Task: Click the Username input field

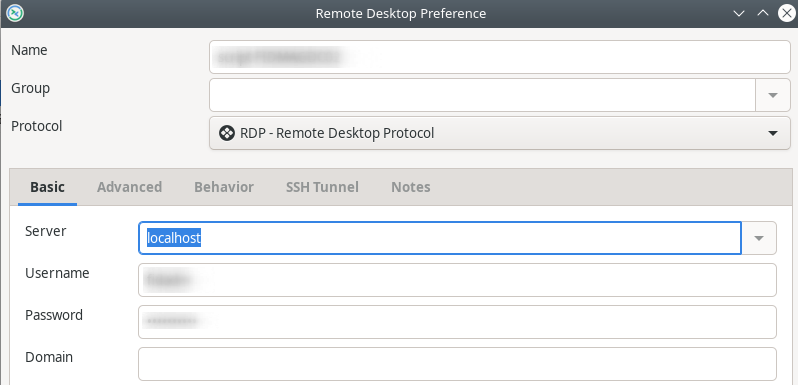Action: click(457, 280)
